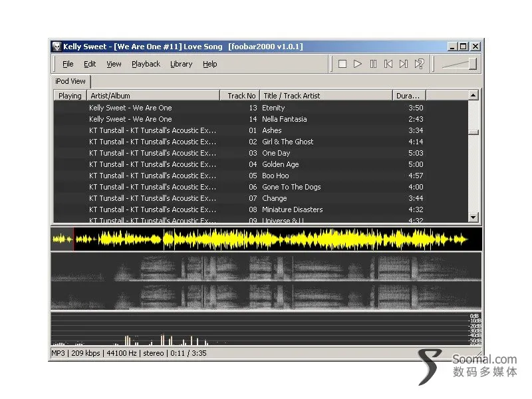The image size is (532, 399).
Task: Click the 3:34 duration cell
Action: point(416,130)
